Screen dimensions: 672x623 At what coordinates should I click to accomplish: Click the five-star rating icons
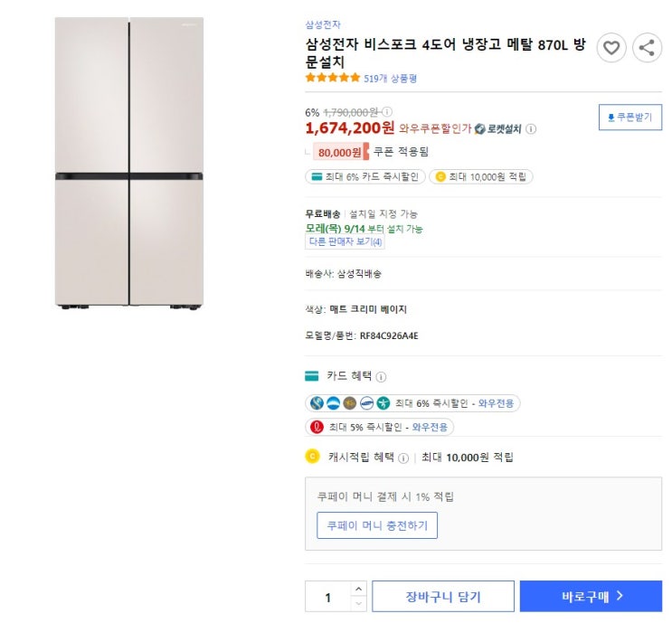tap(333, 78)
